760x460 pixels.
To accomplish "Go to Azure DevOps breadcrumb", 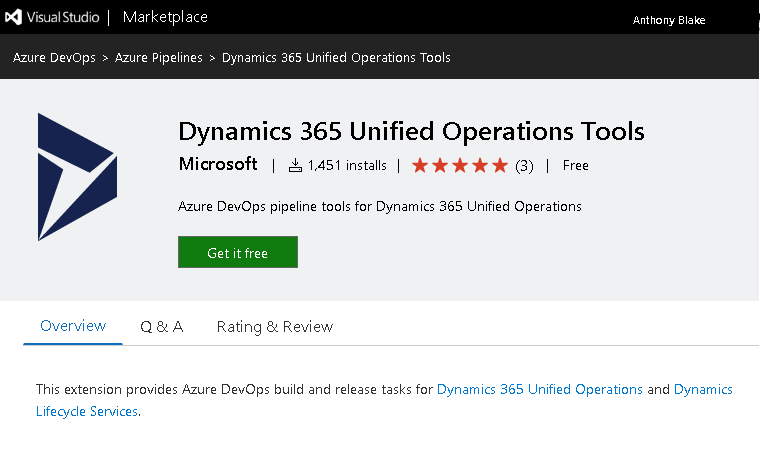I will click(x=54, y=57).
